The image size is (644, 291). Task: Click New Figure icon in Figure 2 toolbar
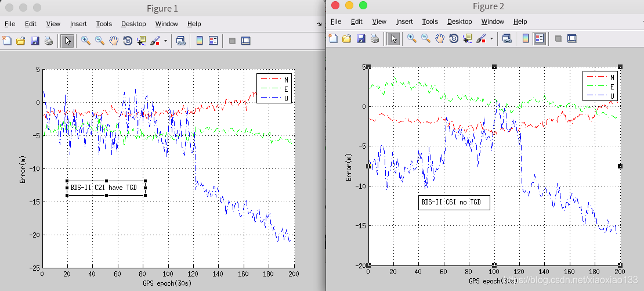(333, 39)
